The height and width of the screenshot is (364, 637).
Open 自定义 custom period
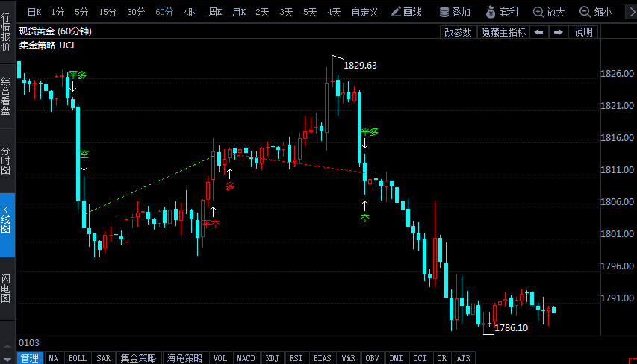point(364,12)
